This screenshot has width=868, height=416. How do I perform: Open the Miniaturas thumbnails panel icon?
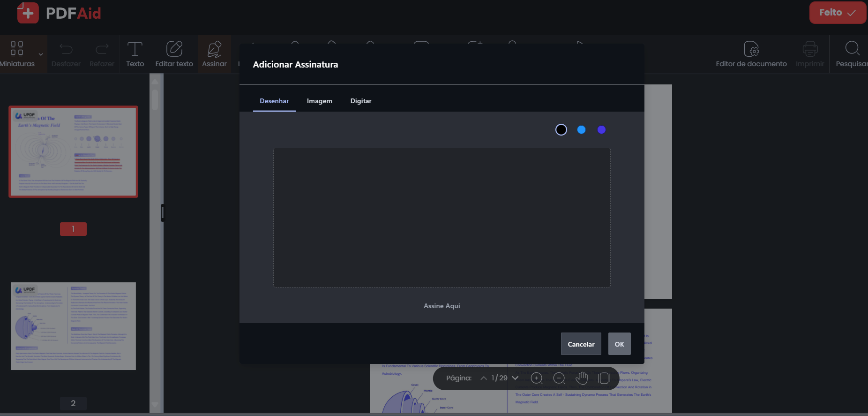17,48
